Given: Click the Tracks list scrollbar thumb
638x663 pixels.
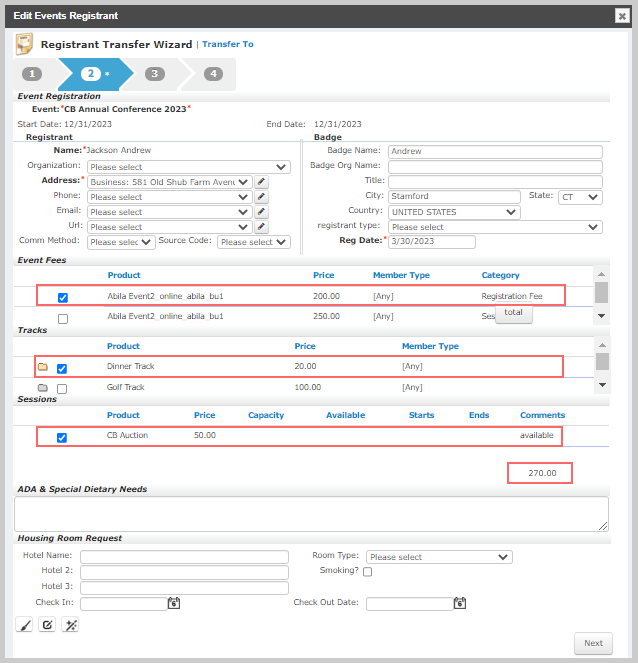Looking at the screenshot, I should point(602,362).
